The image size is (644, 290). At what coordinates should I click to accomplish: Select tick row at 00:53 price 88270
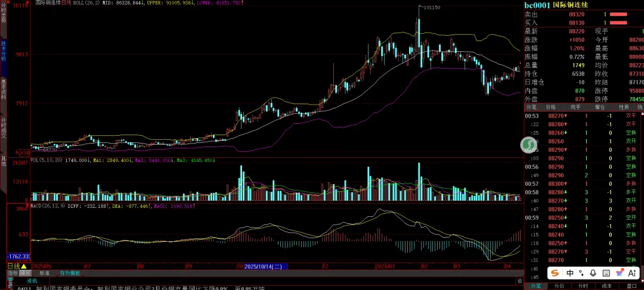584,116
